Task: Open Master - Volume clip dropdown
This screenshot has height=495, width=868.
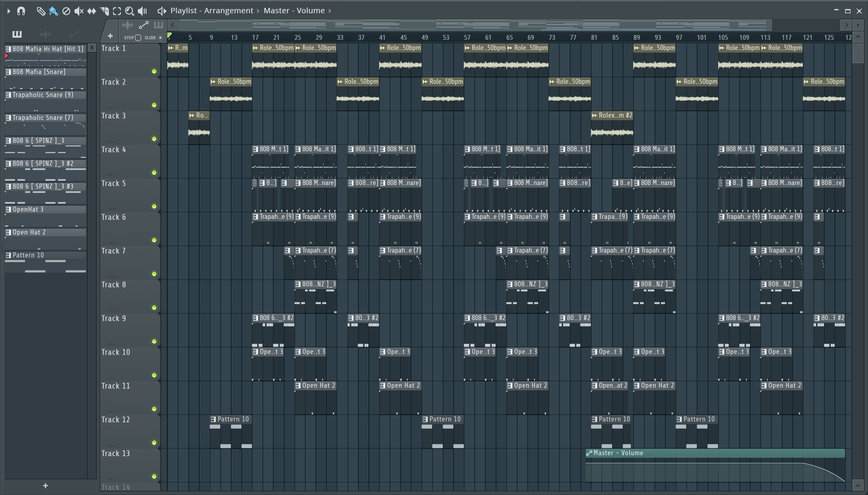Action: tap(294, 11)
